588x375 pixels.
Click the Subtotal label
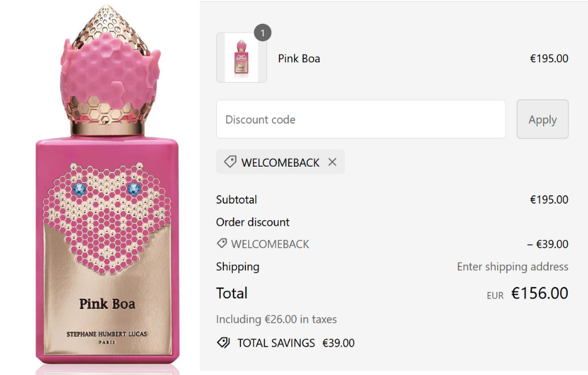click(x=237, y=199)
